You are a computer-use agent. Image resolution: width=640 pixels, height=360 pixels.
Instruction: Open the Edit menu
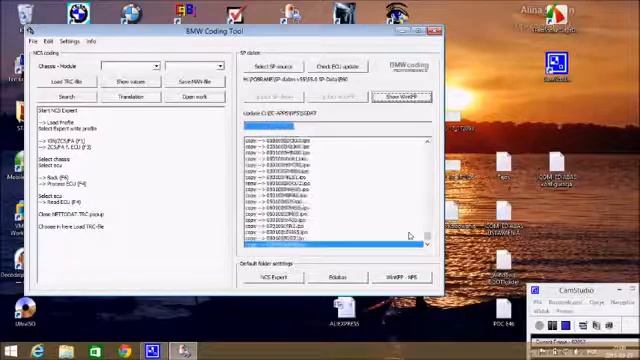49,41
